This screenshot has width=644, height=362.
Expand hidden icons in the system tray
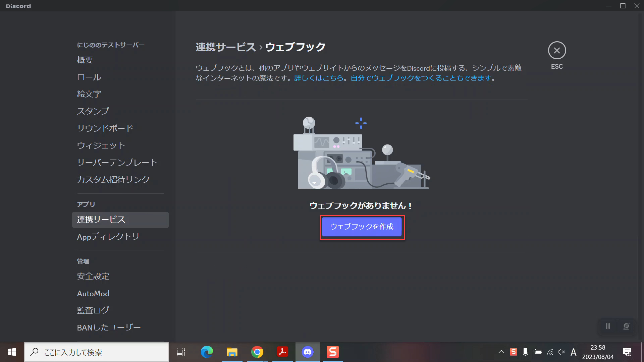click(501, 352)
